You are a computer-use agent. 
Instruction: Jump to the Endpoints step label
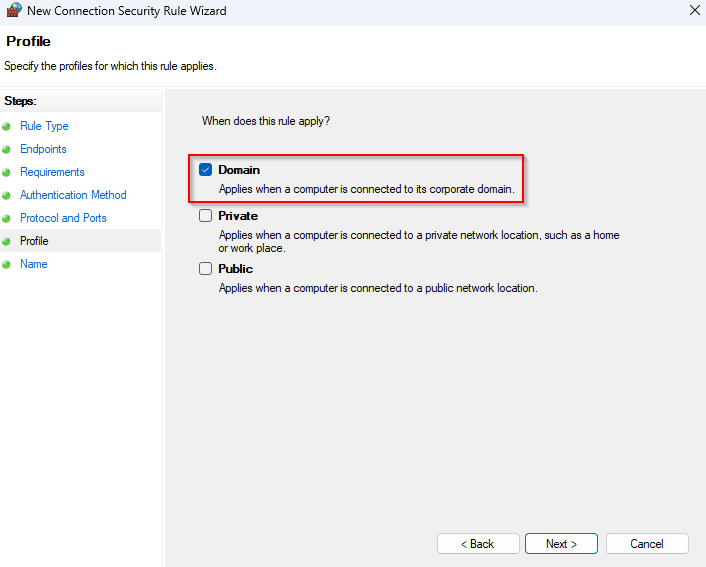point(43,149)
